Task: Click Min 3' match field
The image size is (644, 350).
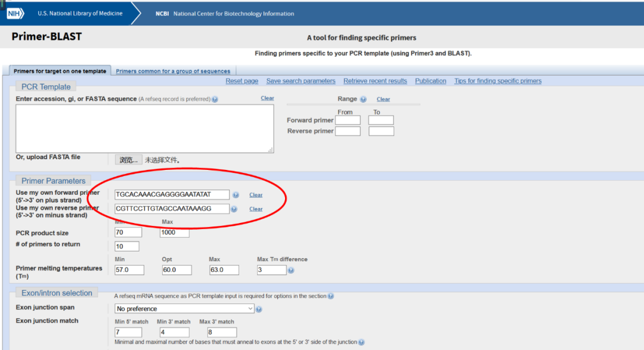Action: click(x=175, y=332)
